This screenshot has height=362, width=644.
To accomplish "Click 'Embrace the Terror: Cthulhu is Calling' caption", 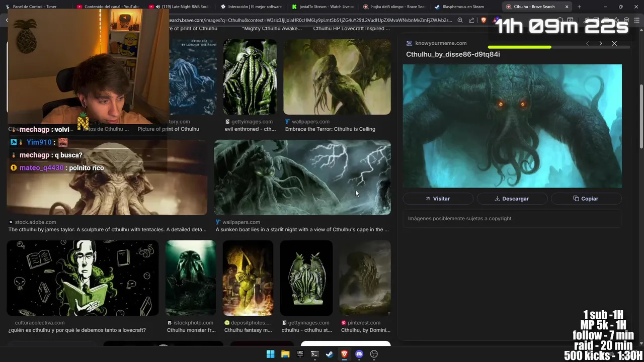I will (x=330, y=129).
